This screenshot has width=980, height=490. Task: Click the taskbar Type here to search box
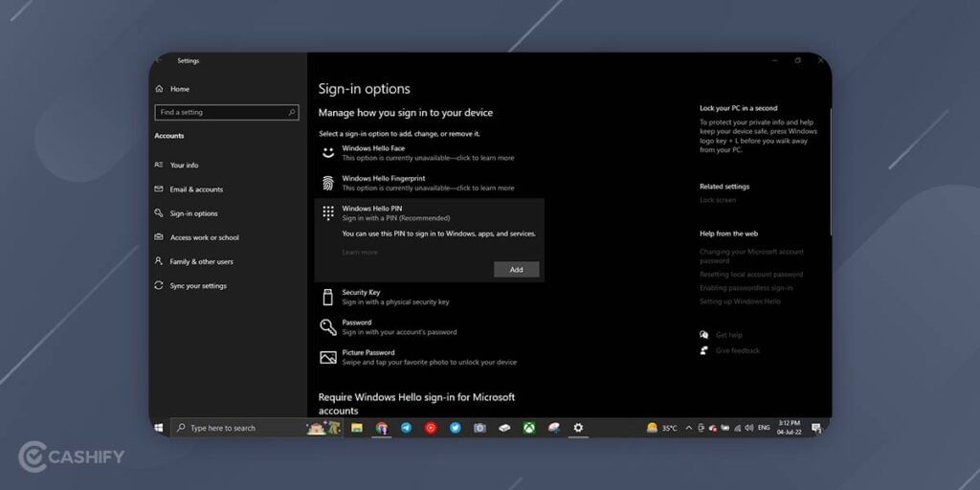(256, 428)
